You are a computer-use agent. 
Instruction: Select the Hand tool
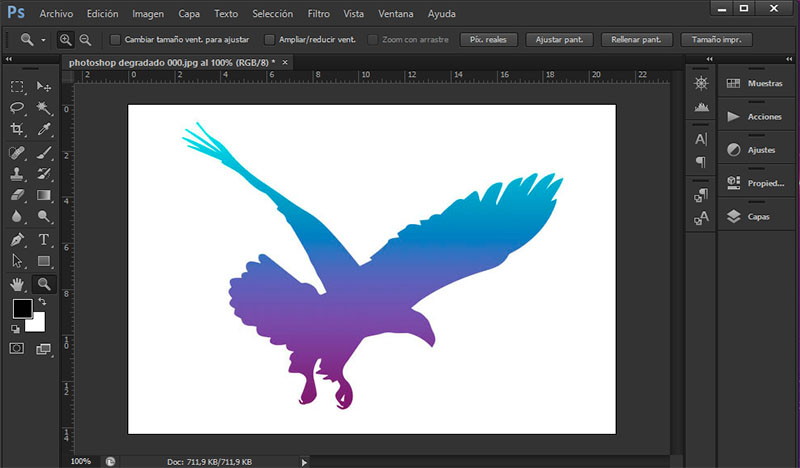[17, 284]
